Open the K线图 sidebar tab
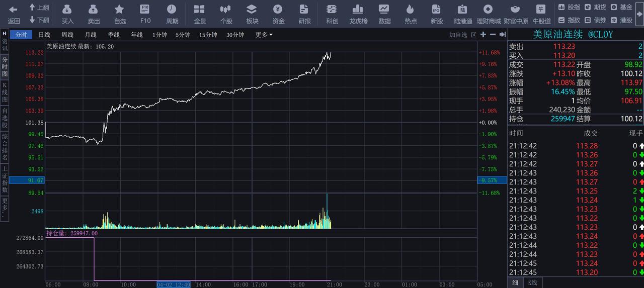The height and width of the screenshot is (288, 644). 5,92
